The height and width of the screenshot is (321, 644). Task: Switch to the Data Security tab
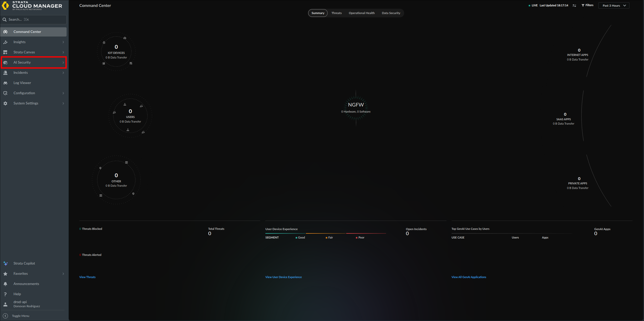click(x=391, y=13)
